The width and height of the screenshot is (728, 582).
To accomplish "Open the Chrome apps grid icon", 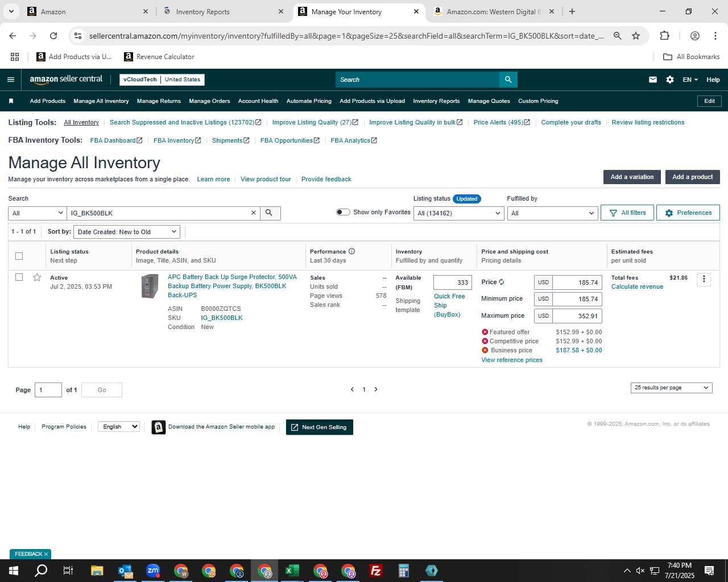I will coord(15,57).
